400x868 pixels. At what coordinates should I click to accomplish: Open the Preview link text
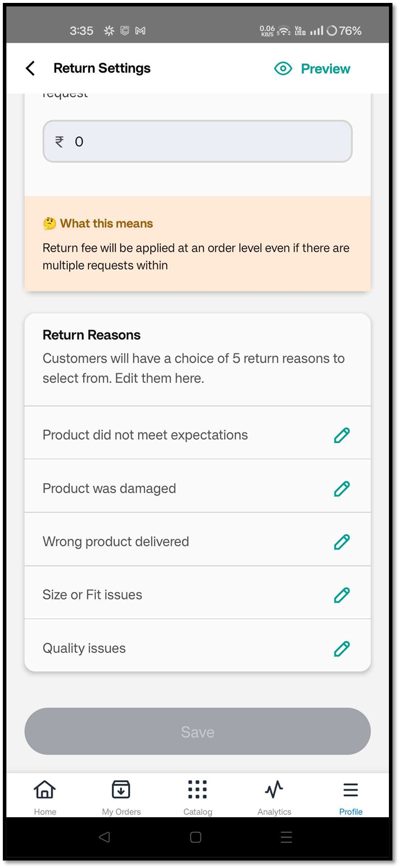[325, 68]
